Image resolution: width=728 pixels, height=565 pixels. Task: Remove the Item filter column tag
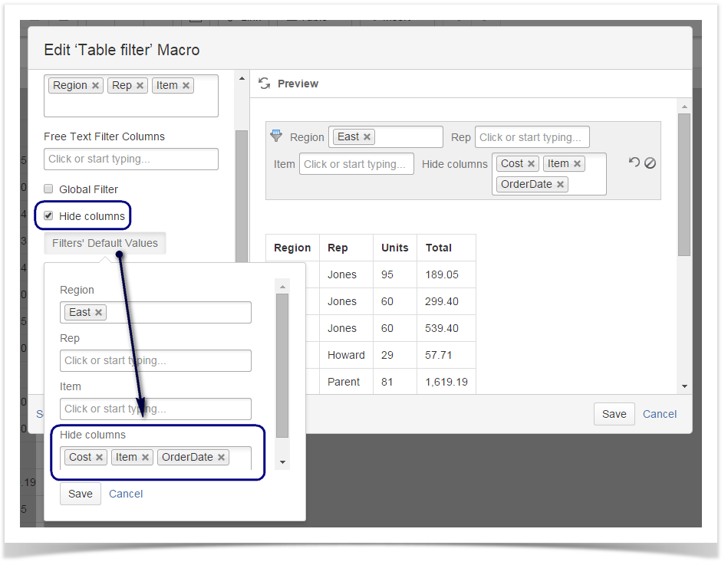[x=184, y=85]
